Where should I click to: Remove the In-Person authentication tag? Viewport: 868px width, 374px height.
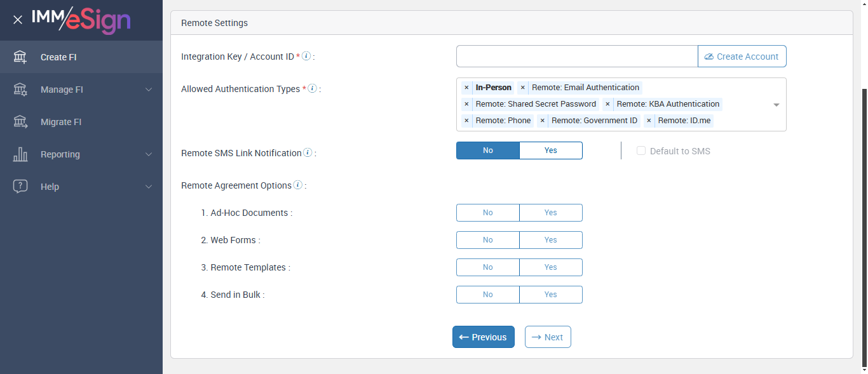coord(466,88)
